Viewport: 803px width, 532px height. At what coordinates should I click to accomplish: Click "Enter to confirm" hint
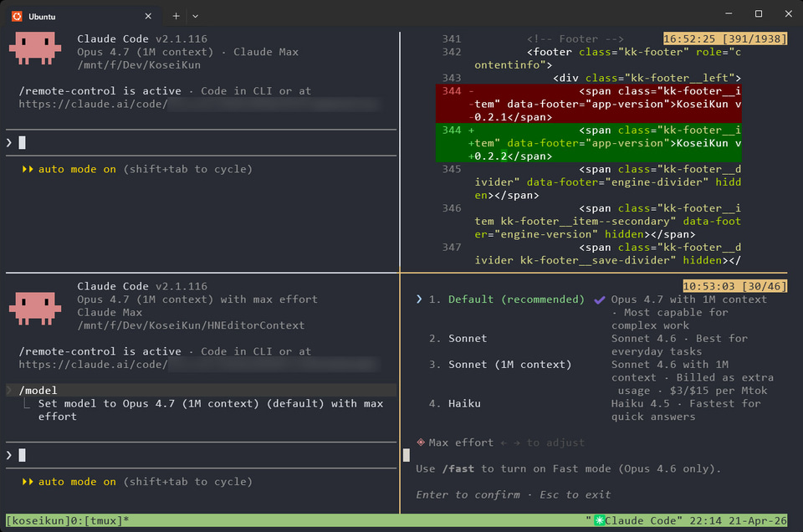click(x=468, y=494)
